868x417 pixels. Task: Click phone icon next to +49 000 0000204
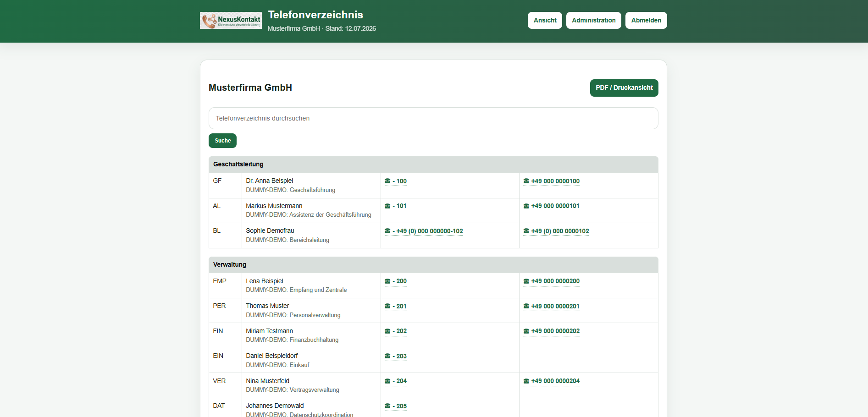pyautogui.click(x=526, y=381)
